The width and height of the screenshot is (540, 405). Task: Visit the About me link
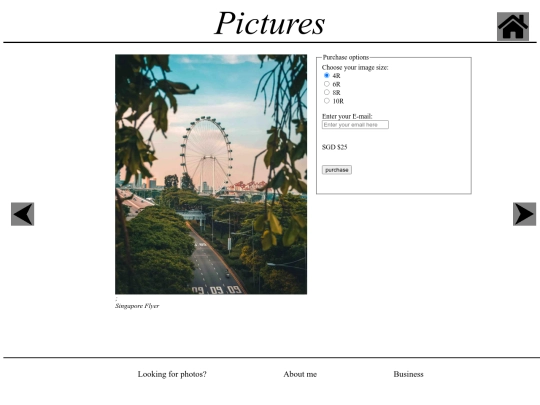[300, 374]
